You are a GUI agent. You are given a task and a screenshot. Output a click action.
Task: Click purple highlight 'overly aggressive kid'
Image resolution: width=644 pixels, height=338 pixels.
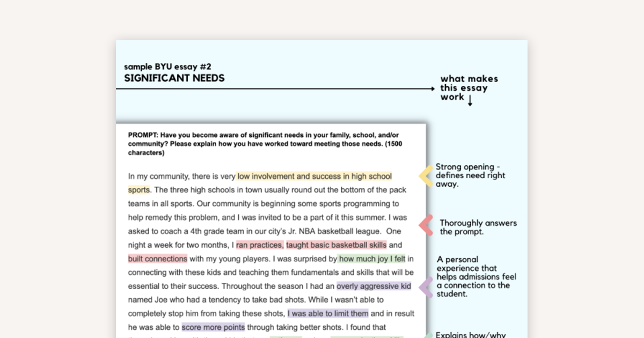click(x=374, y=286)
